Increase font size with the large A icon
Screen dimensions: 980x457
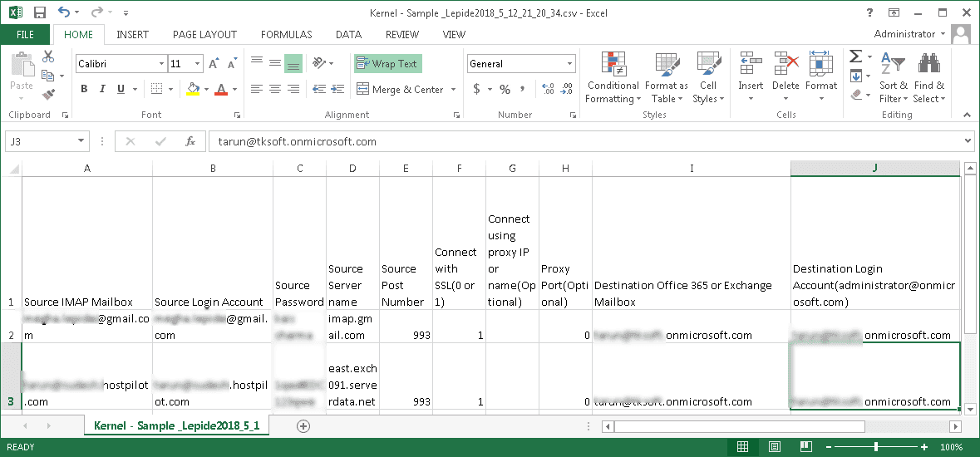(x=214, y=64)
